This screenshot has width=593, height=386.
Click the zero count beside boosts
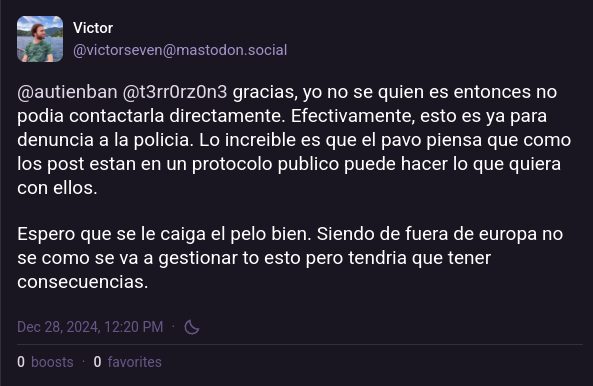click(21, 362)
